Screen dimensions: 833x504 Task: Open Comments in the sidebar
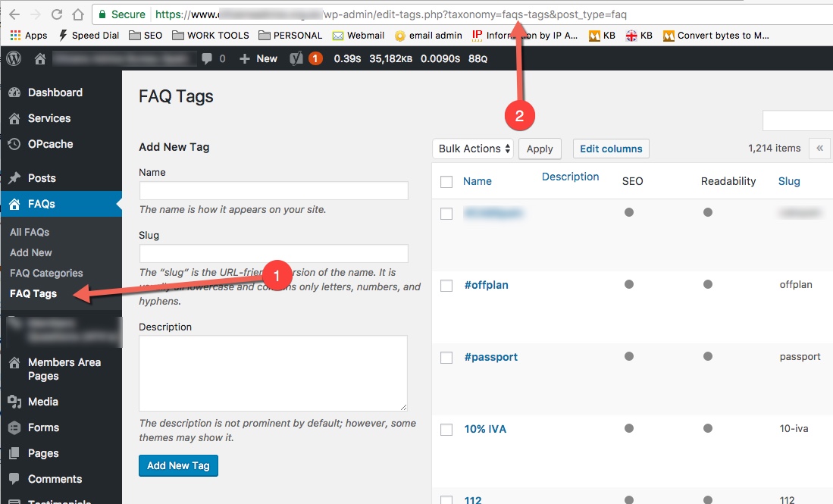[x=55, y=479]
